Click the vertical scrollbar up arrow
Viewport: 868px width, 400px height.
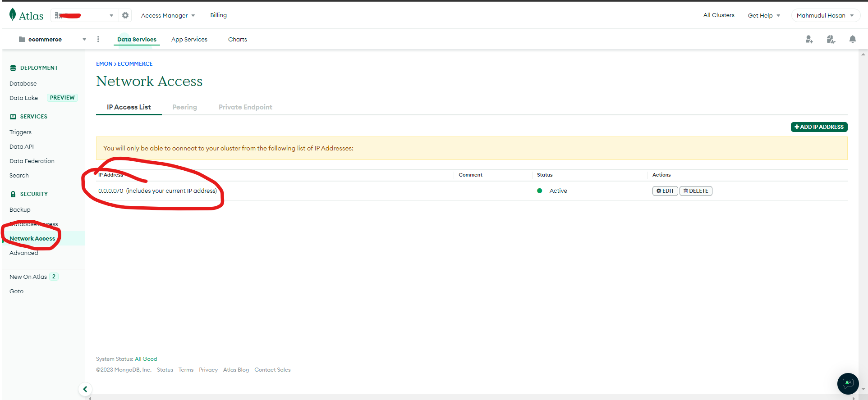pyautogui.click(x=863, y=55)
